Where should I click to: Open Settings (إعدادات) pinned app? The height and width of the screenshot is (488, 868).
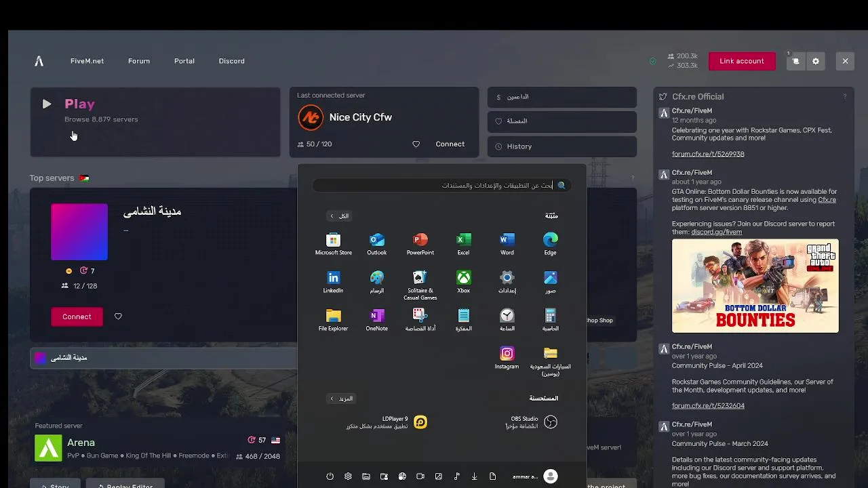[507, 282]
